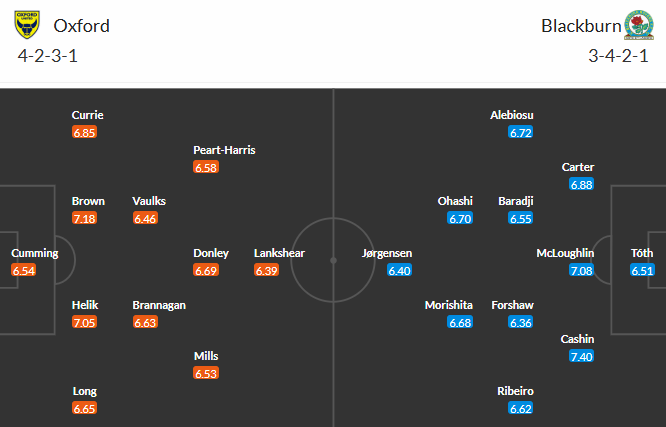Click Currie's 6.85 rating badge

tap(85, 132)
